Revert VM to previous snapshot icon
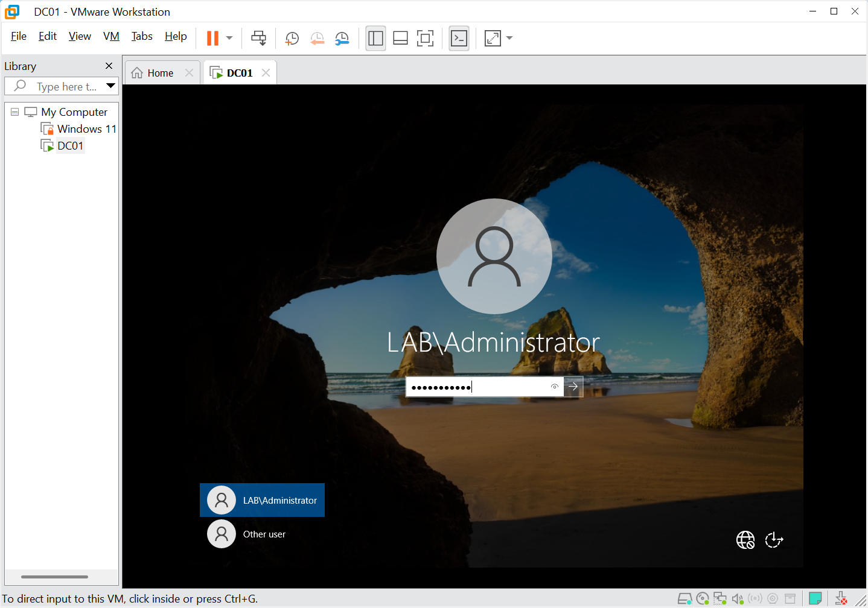 tap(317, 39)
